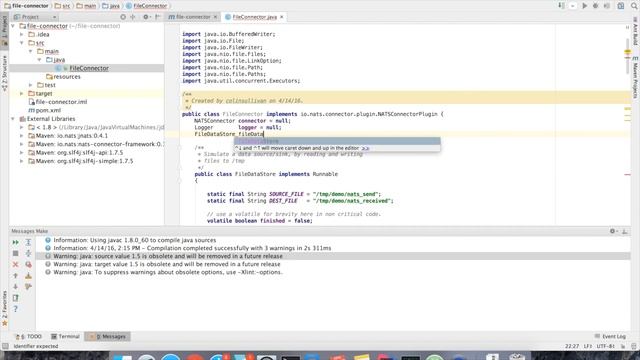Click the Make project icon in top toolbar

coord(562,6)
